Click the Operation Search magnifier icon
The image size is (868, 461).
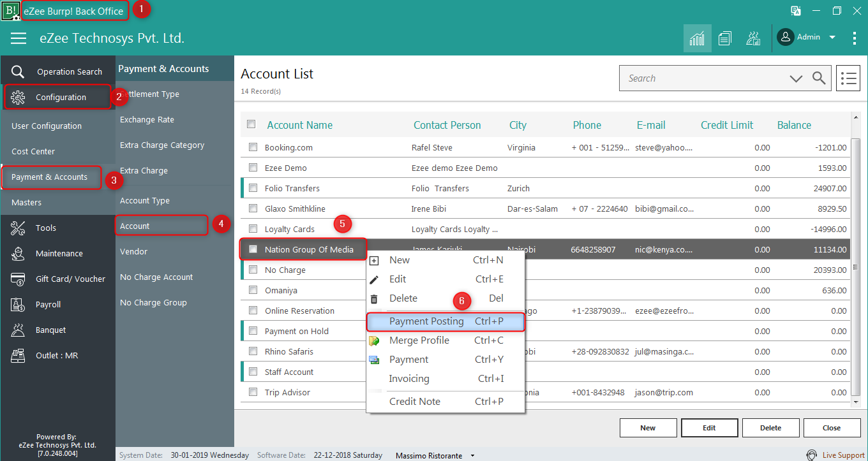click(x=19, y=71)
